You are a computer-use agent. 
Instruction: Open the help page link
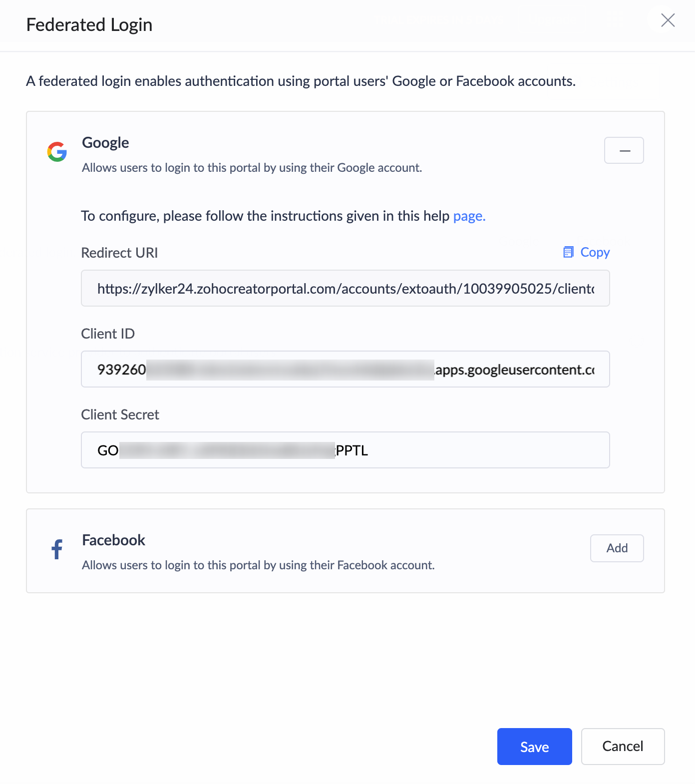(469, 216)
